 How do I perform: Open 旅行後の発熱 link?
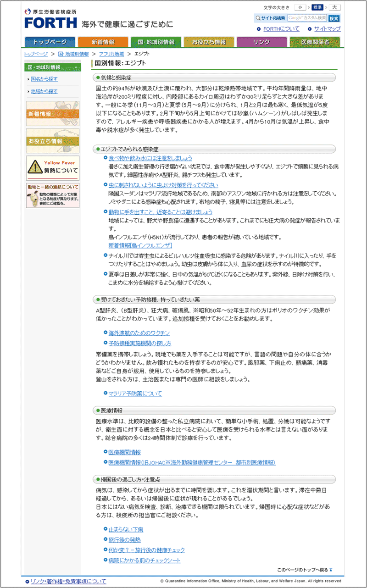pyautogui.click(x=124, y=540)
